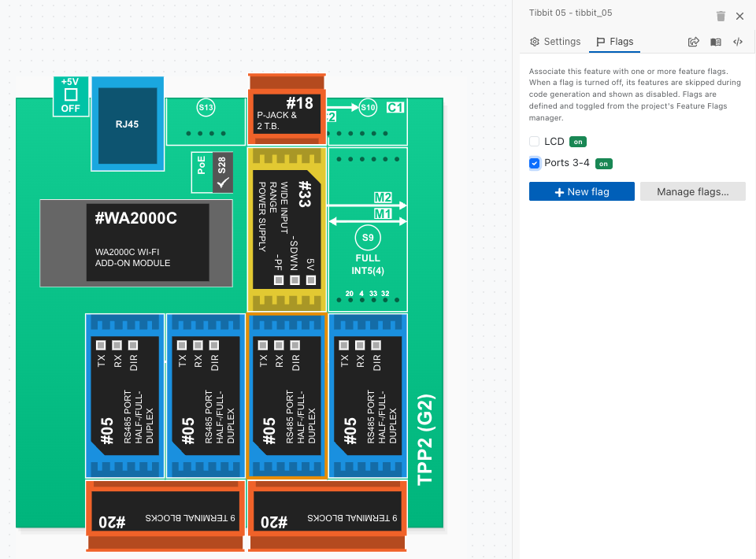The height and width of the screenshot is (559, 756).
Task: Select the S9 FULL INT5(4) socket
Action: [x=368, y=230]
